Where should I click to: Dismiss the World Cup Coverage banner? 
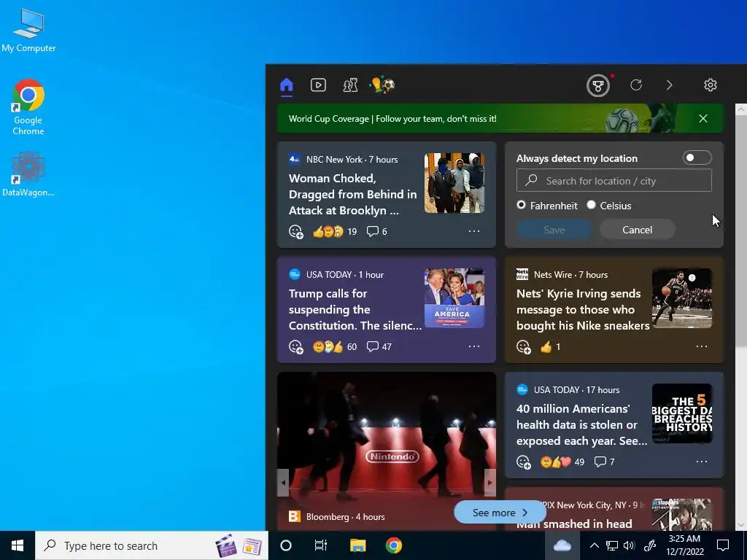[x=703, y=119]
